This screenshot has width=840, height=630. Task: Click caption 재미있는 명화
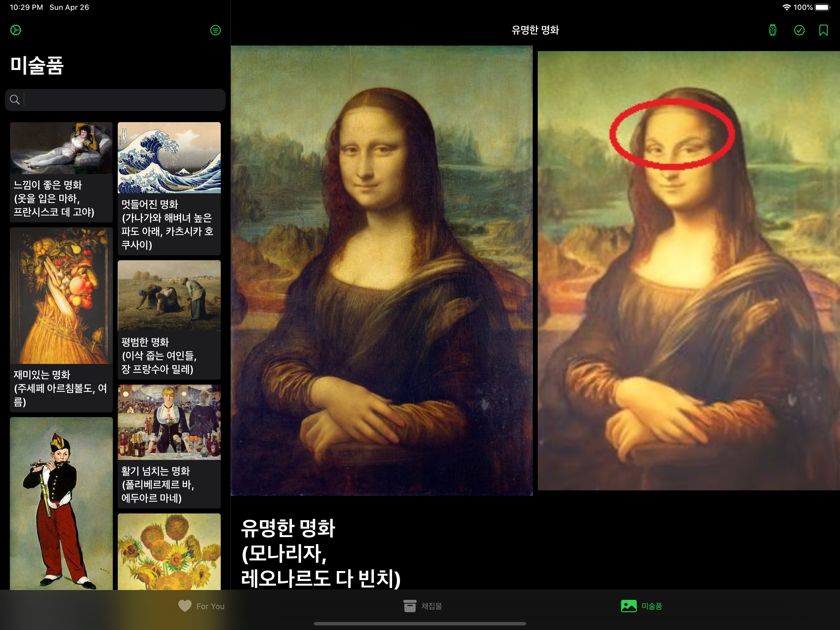pos(42,375)
